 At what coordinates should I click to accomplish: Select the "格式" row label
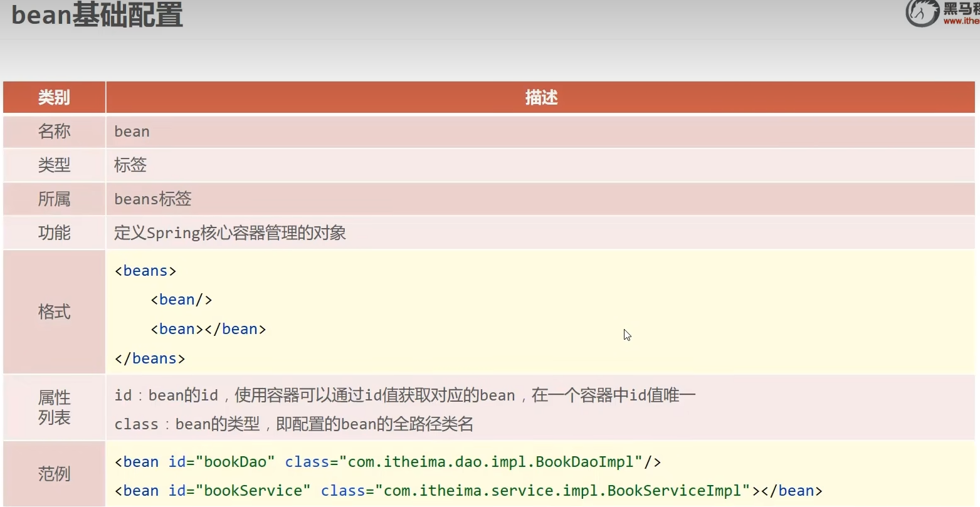tap(54, 311)
